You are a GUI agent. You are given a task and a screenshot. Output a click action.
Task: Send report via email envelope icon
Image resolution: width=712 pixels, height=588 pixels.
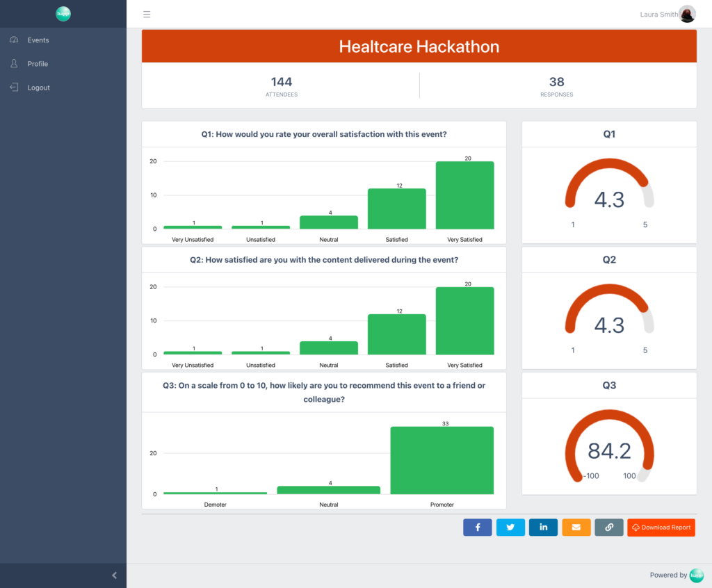576,528
